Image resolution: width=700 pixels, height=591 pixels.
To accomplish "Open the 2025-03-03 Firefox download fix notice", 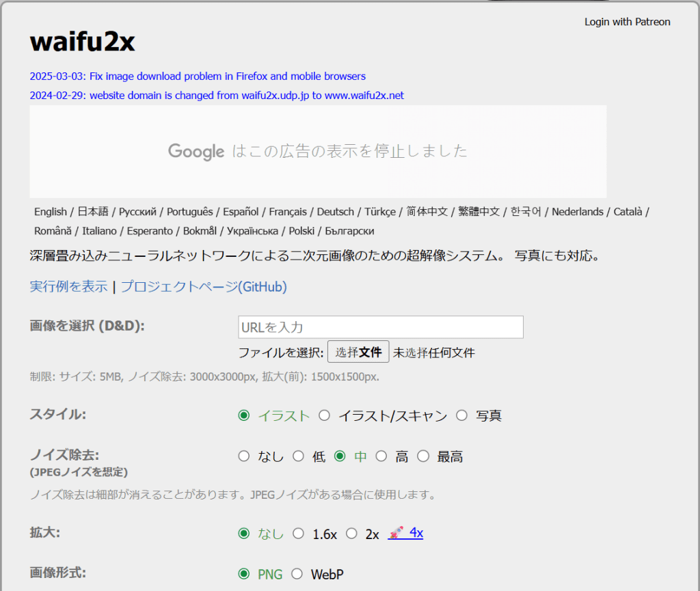I will (x=198, y=77).
